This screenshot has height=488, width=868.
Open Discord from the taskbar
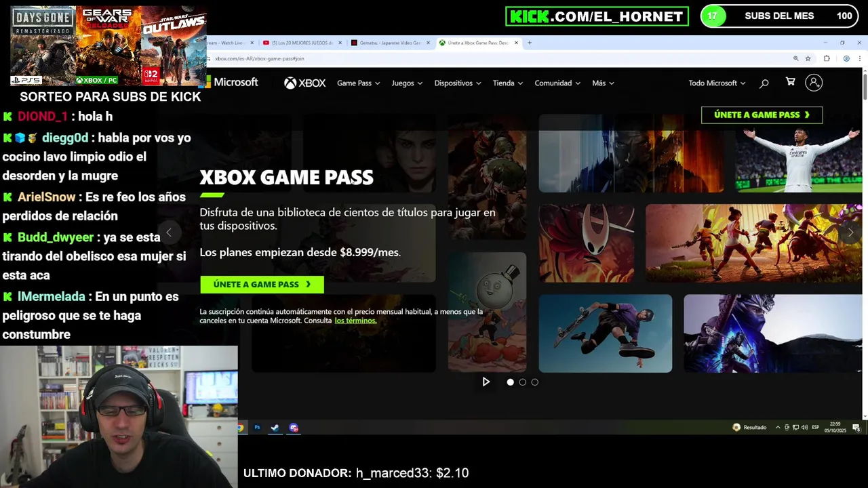294,428
